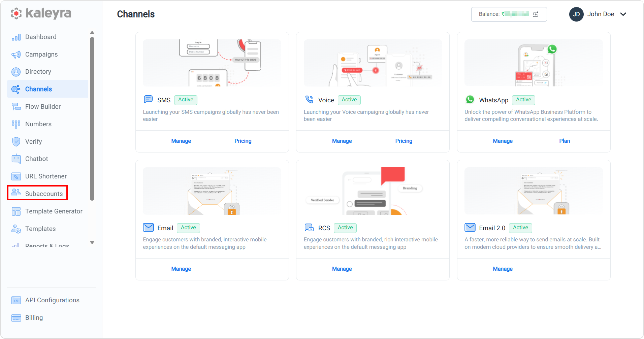Screen dimensions: 644x339
Task: Click the Active badge on RCS
Action: (345, 228)
